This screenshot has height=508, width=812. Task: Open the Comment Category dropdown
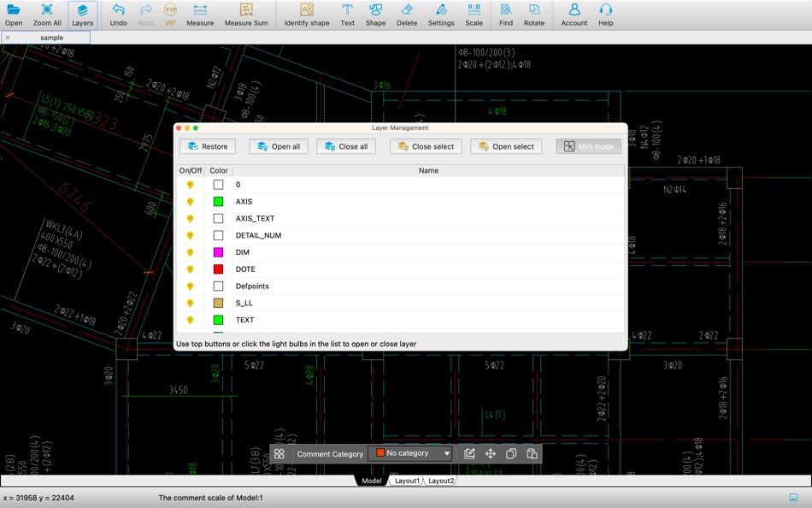click(410, 453)
